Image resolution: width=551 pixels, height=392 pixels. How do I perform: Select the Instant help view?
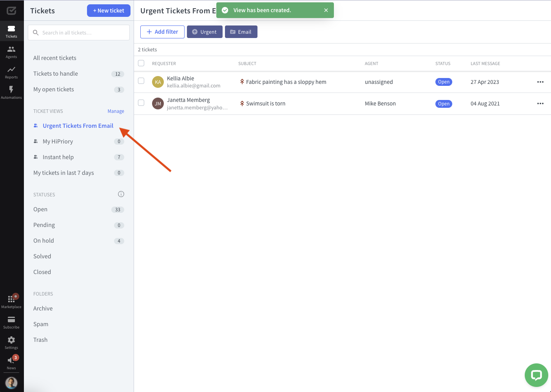(x=79, y=157)
